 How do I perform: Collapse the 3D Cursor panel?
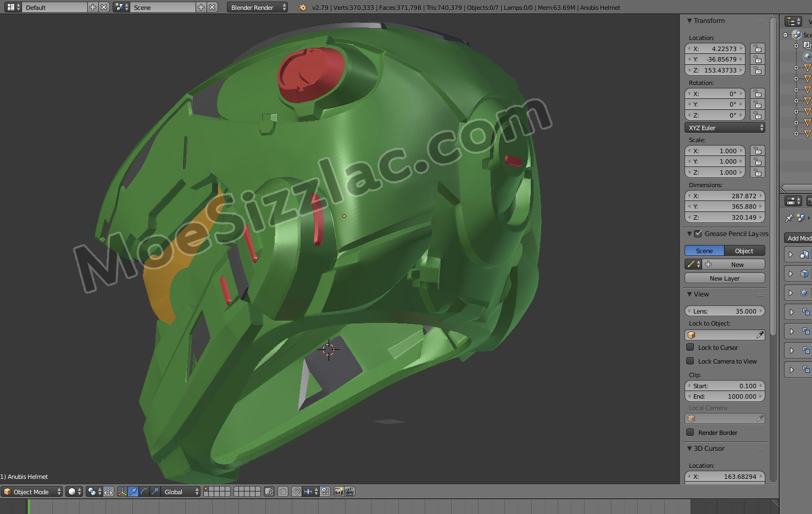(689, 449)
